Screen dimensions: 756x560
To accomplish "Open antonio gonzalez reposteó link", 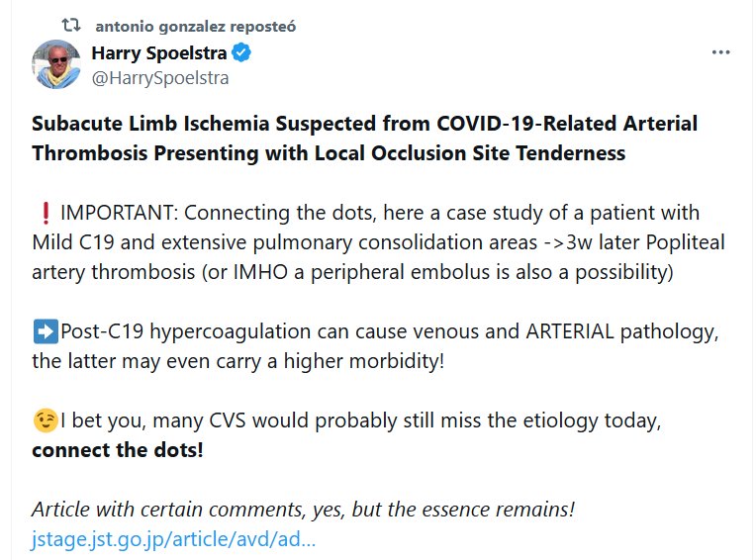I will [x=195, y=25].
